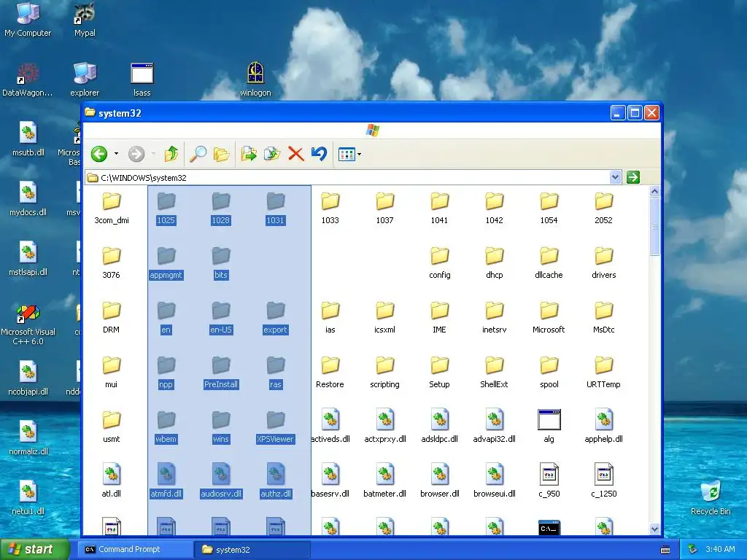The height and width of the screenshot is (560, 747).
Task: Select the wbem folder
Action: click(166, 427)
